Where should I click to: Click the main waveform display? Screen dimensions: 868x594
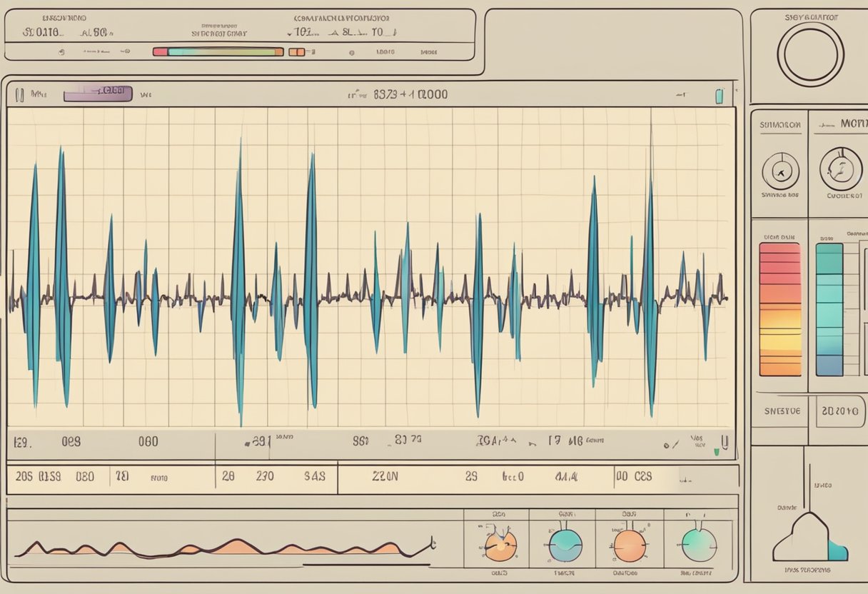click(x=371, y=268)
